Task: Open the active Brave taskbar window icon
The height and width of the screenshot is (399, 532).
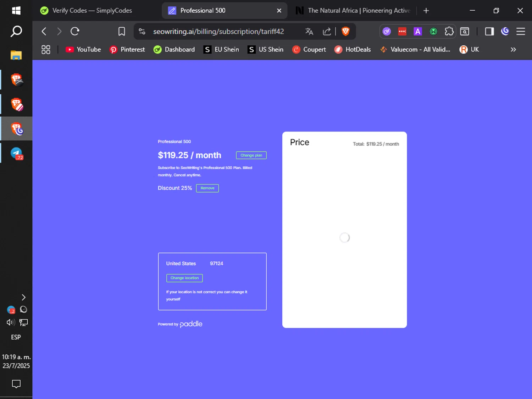Action: click(16, 129)
